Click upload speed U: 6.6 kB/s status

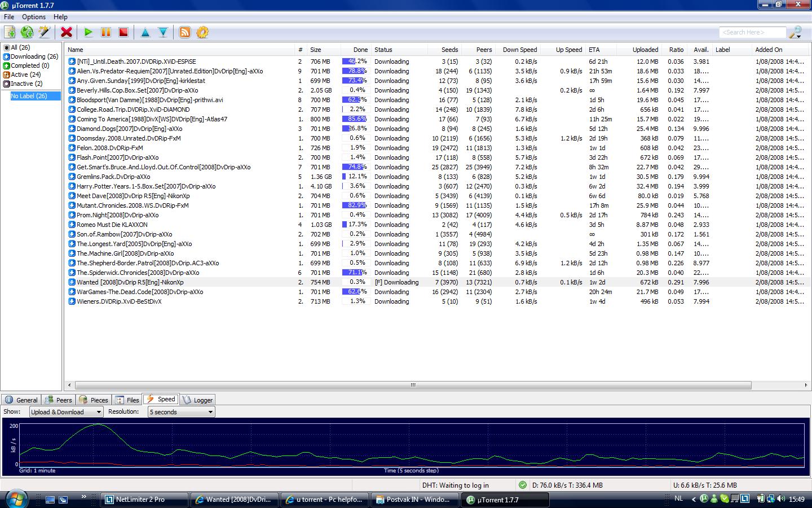coord(705,485)
